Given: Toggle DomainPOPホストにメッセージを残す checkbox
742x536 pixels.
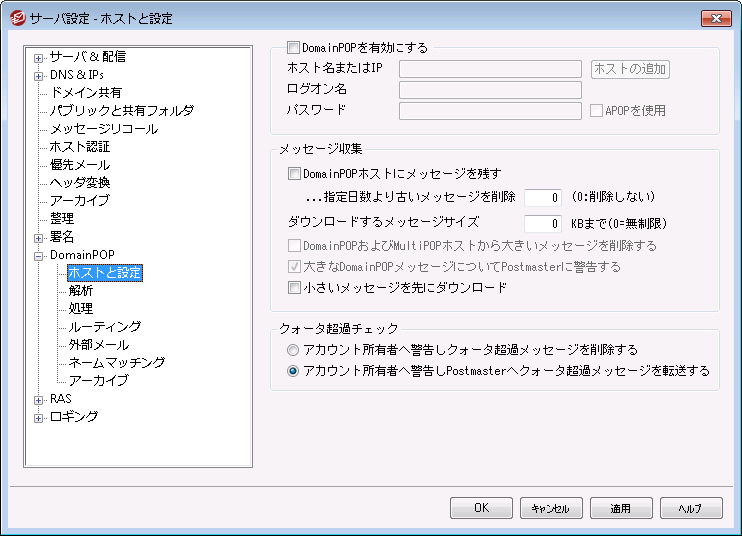Looking at the screenshot, I should point(294,173).
